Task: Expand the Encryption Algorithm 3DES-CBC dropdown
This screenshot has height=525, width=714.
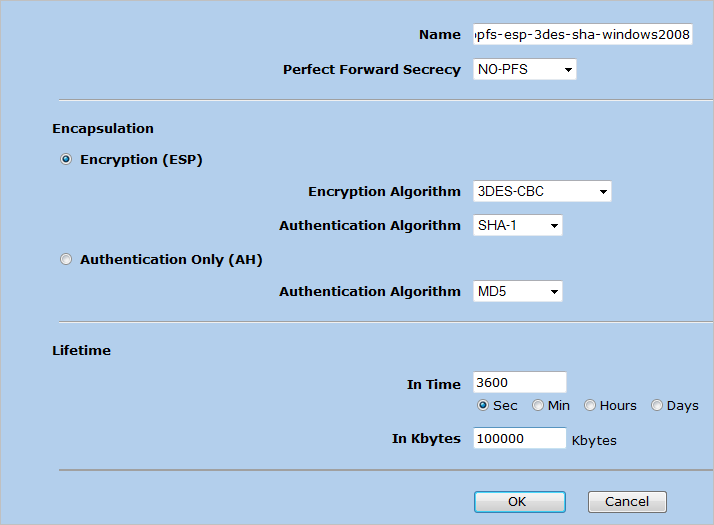Action: (541, 192)
